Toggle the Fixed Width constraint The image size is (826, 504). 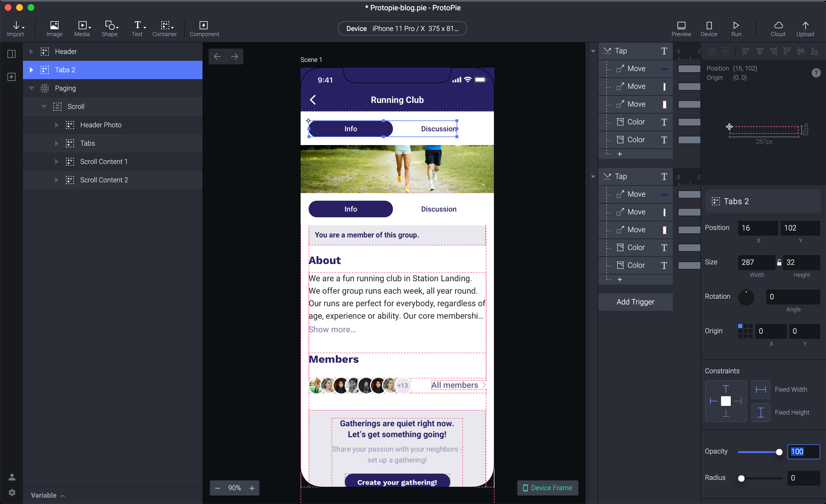click(761, 389)
